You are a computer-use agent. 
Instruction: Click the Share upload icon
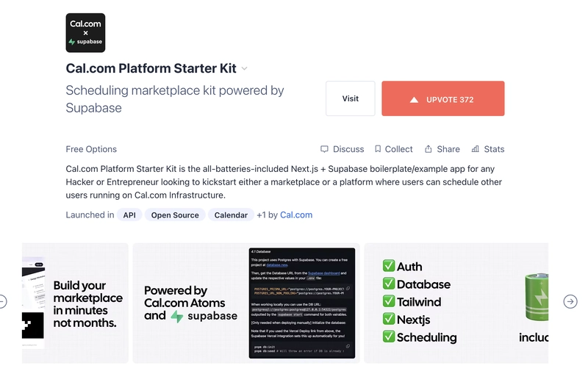(x=429, y=149)
